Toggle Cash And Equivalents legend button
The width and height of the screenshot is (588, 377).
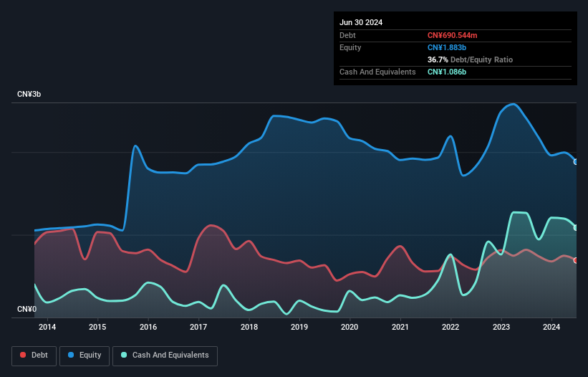[165, 355]
